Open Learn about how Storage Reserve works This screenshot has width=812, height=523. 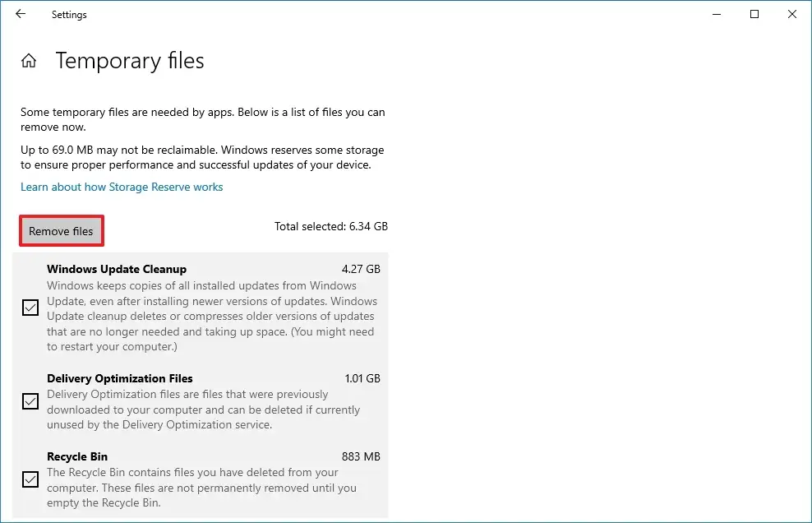tap(122, 187)
